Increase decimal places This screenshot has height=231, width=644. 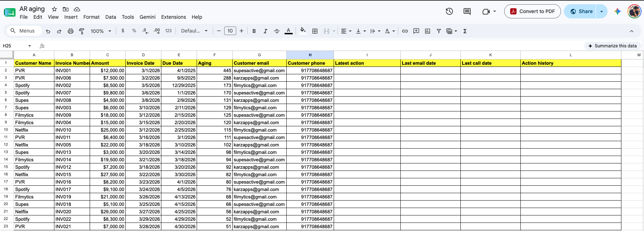[157, 31]
